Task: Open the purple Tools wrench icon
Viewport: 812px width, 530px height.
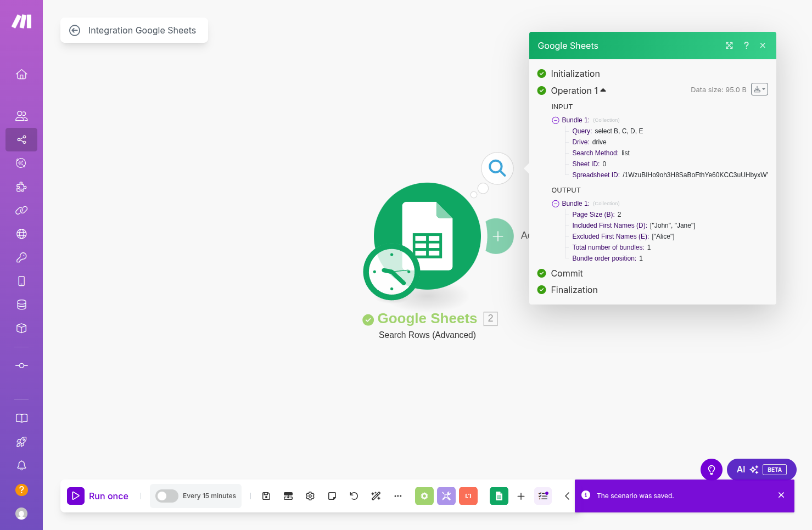Action: point(446,496)
